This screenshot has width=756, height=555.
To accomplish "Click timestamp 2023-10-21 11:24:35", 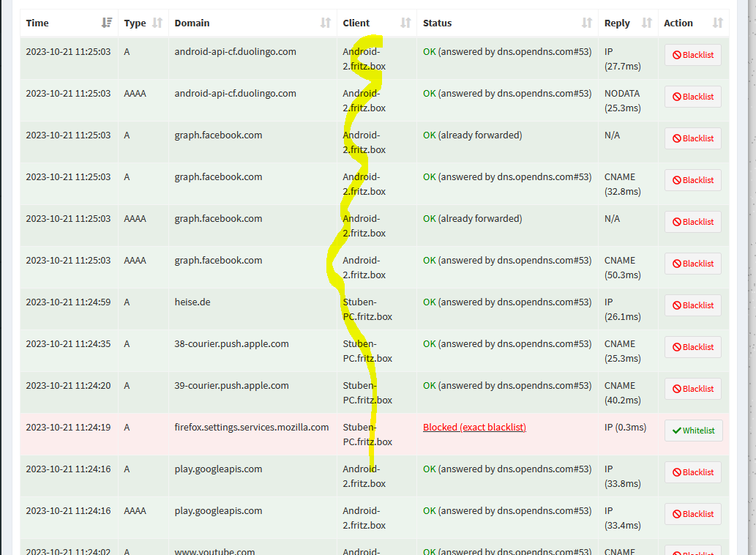I will coord(68,344).
